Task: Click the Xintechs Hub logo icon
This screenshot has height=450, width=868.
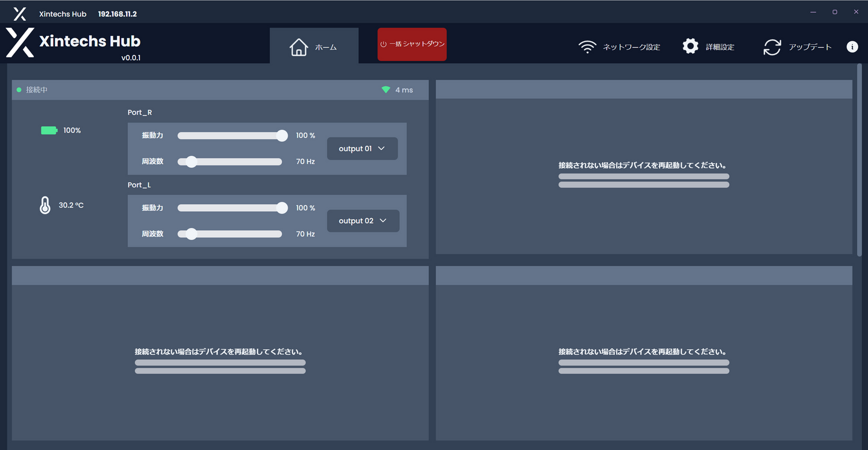Action: tap(20, 43)
